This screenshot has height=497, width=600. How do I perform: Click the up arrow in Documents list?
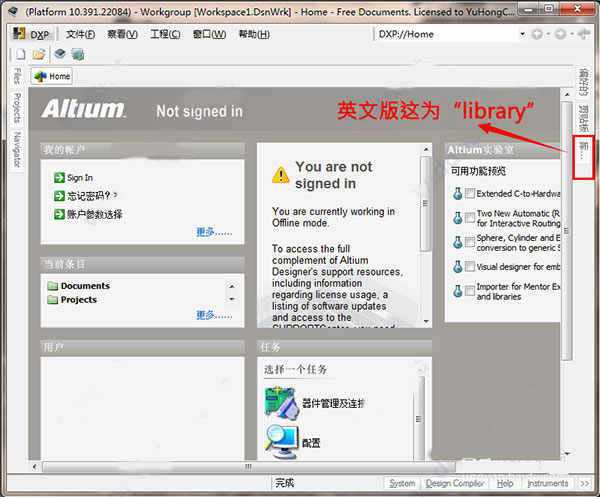232,286
